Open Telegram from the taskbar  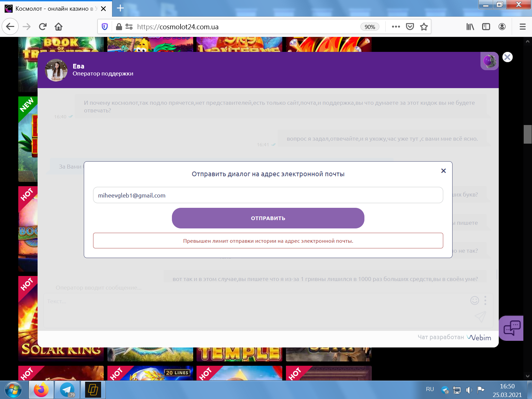click(67, 390)
